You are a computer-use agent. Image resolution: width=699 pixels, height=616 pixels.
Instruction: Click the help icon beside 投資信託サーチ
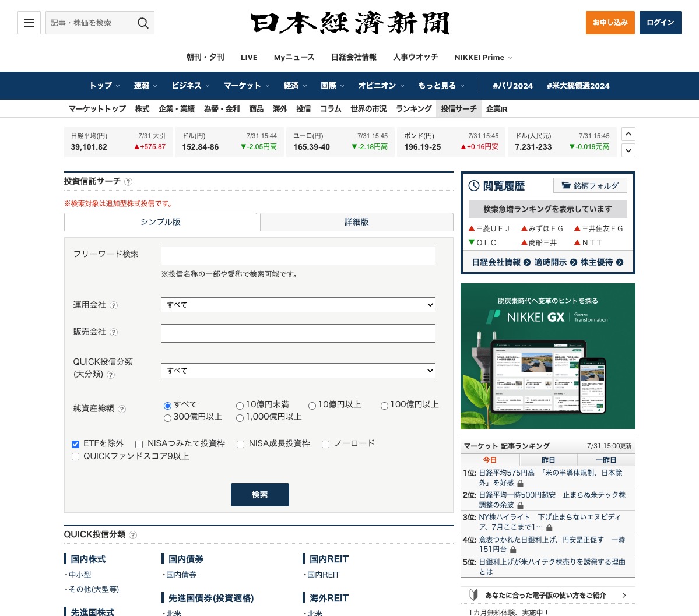128,182
